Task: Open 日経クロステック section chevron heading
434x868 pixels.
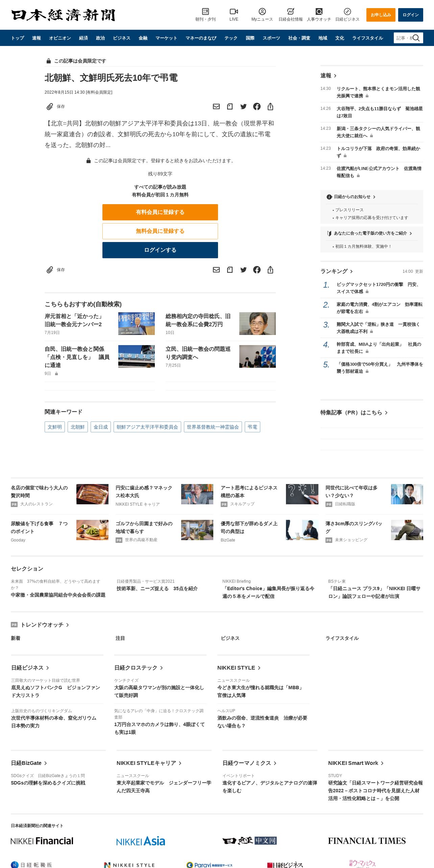Action: [139, 668]
